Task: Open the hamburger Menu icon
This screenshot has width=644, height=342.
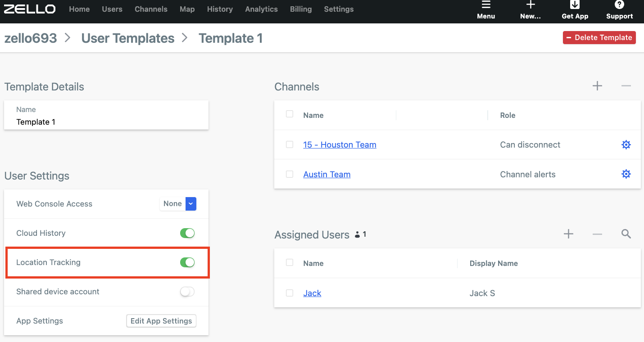Action: pyautogui.click(x=486, y=5)
